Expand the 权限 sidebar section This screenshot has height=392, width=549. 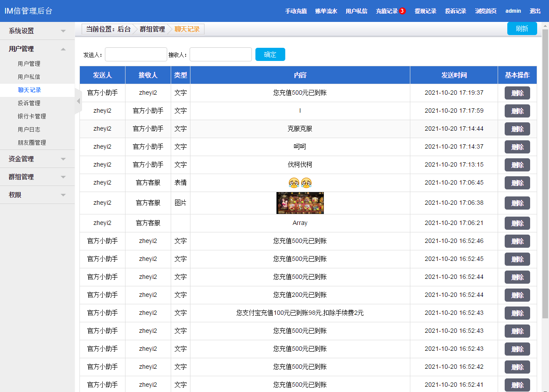(x=37, y=195)
